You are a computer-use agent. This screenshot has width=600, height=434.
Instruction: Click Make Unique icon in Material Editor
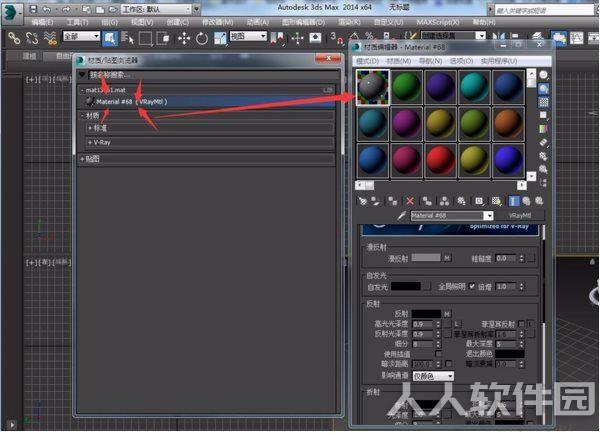pyautogui.click(x=444, y=201)
